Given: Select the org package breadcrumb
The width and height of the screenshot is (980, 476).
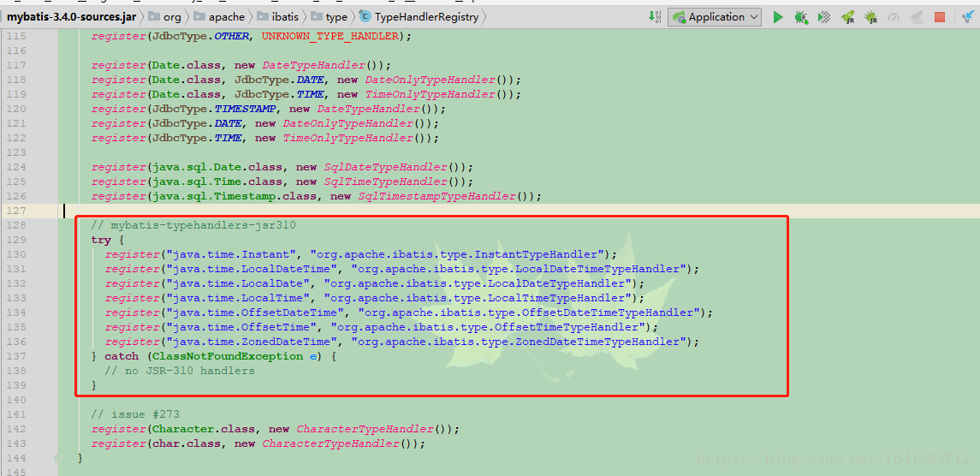Looking at the screenshot, I should (172, 17).
